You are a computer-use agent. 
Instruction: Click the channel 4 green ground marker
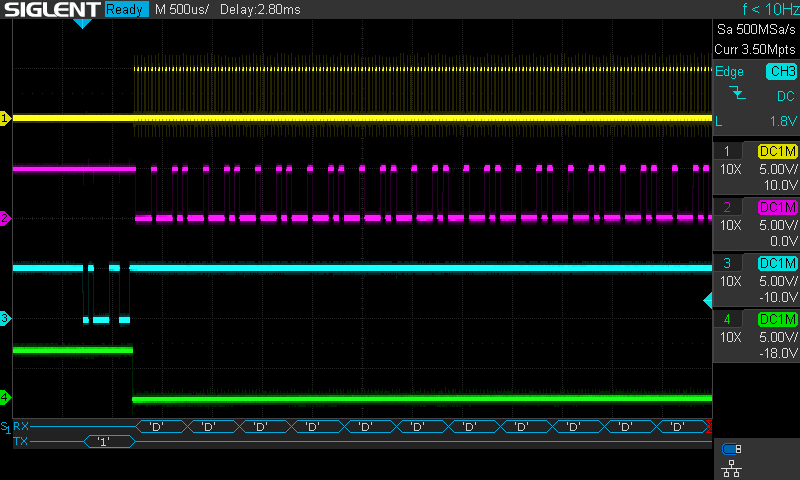[5, 397]
